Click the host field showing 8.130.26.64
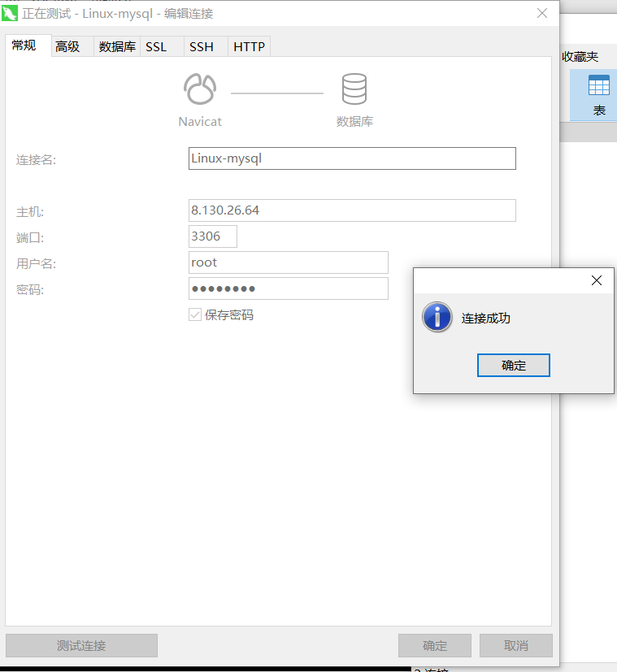 coord(352,210)
